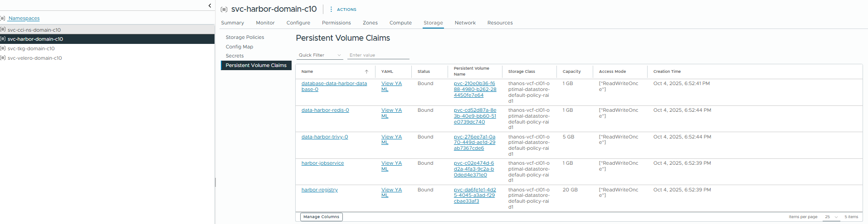Open the Quick Filter dropdown
Image resolution: width=868 pixels, height=224 pixels.
point(319,55)
